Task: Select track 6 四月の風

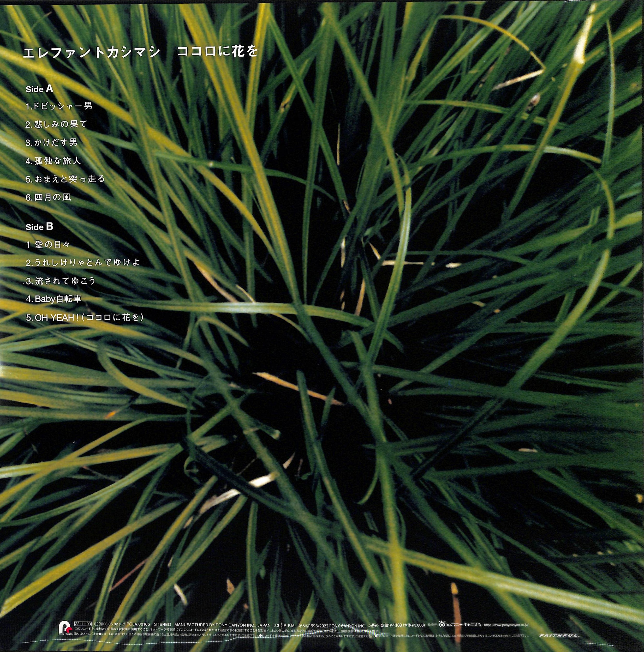Action: [49, 197]
